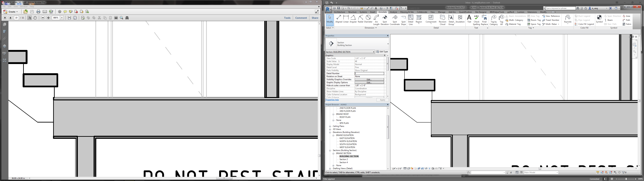The width and height of the screenshot is (644, 181).
Task: Open the 800% zoom level dropdown
Action: (x=62, y=18)
